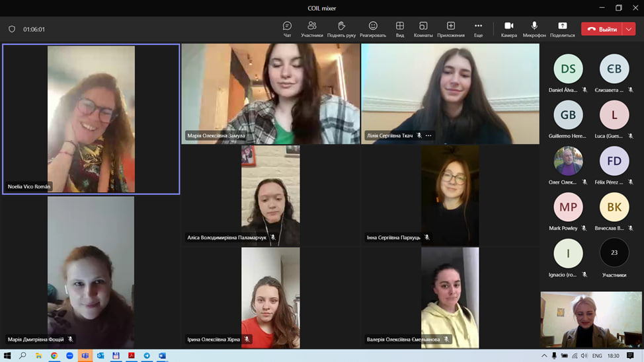Click own self-view video thumbnail
The height and width of the screenshot is (362, 644).
click(591, 320)
